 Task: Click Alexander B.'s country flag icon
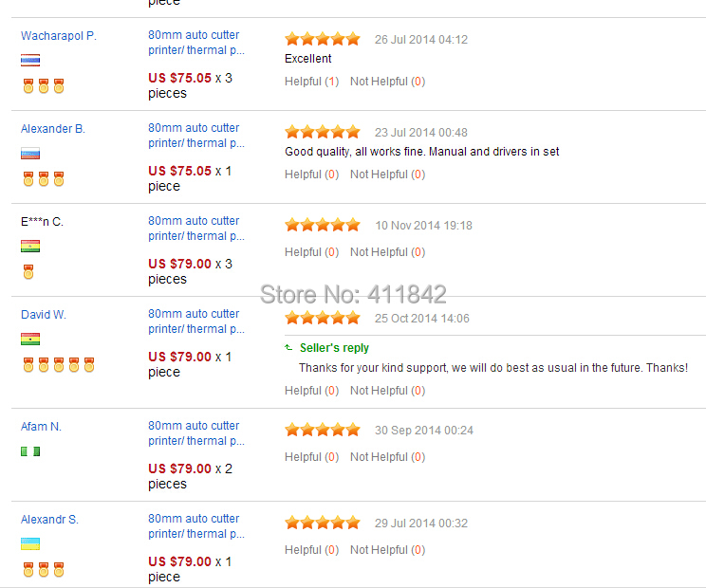[x=30, y=153]
